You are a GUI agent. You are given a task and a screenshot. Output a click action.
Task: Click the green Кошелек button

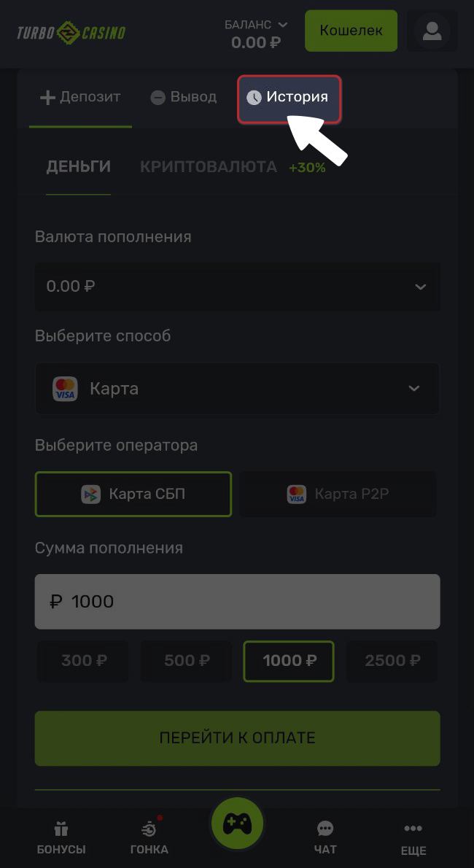pyautogui.click(x=351, y=31)
